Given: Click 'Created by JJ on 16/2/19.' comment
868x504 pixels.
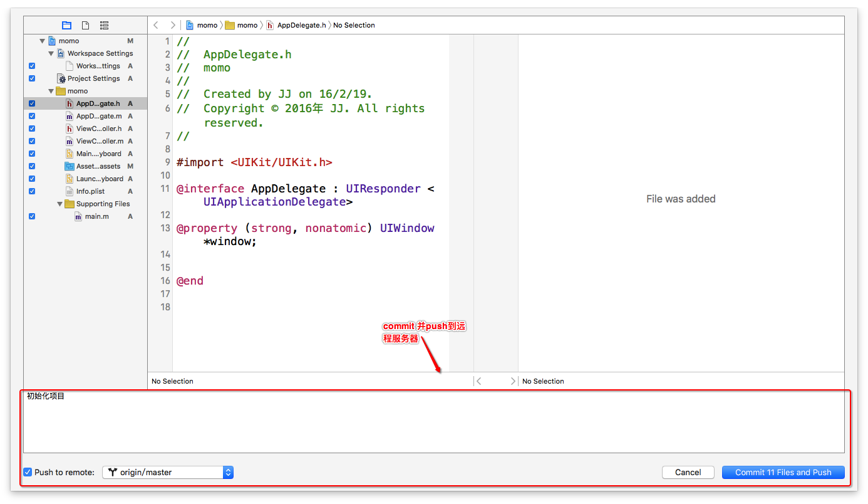Looking at the screenshot, I should pos(288,94).
